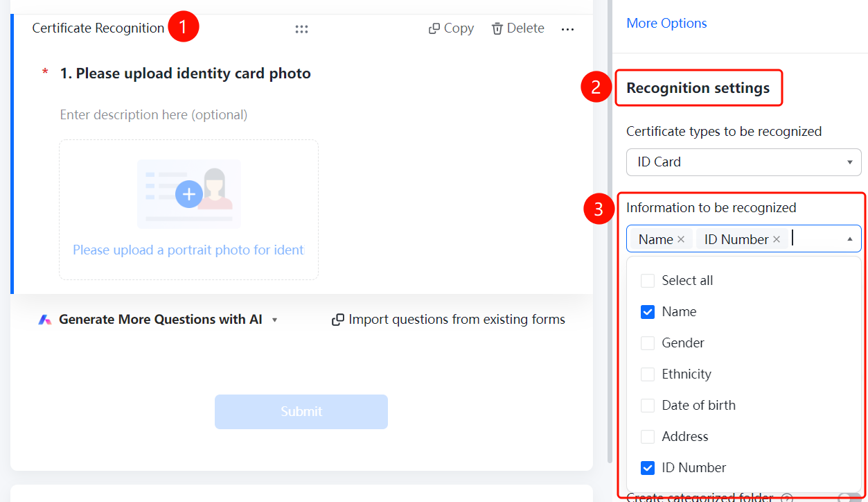Open the More Options link
This screenshot has height=502, width=868.
(x=666, y=23)
